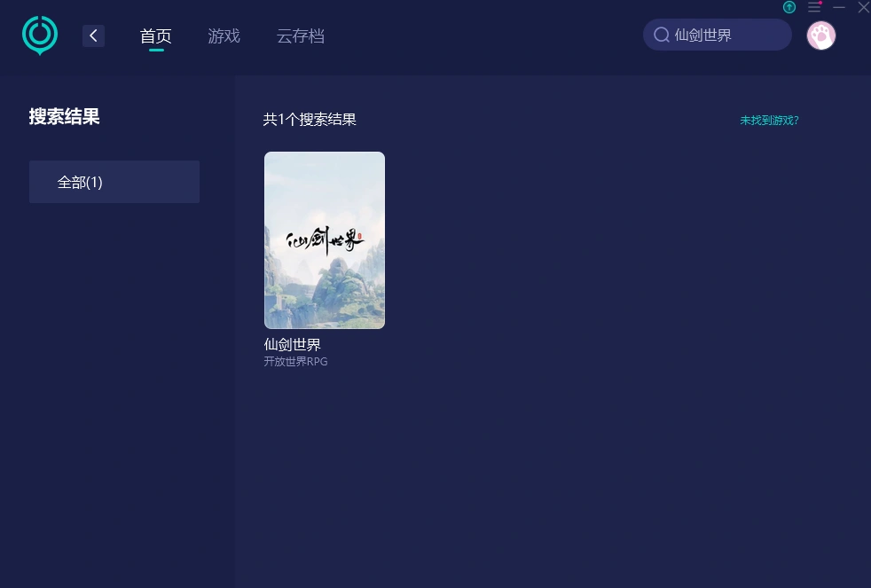Click the 开放世界RPG genre label
The image size is (871, 588).
tap(295, 362)
